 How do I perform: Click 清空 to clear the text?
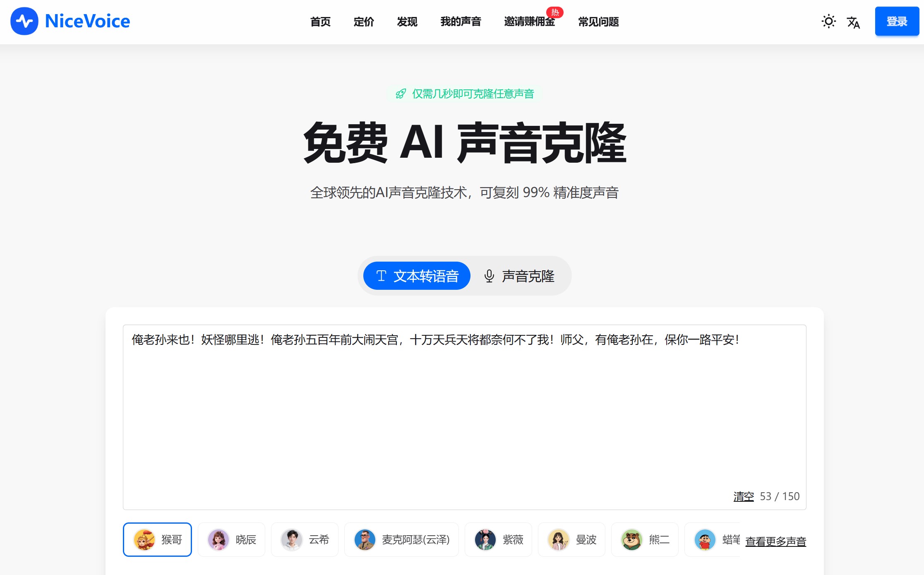point(743,496)
